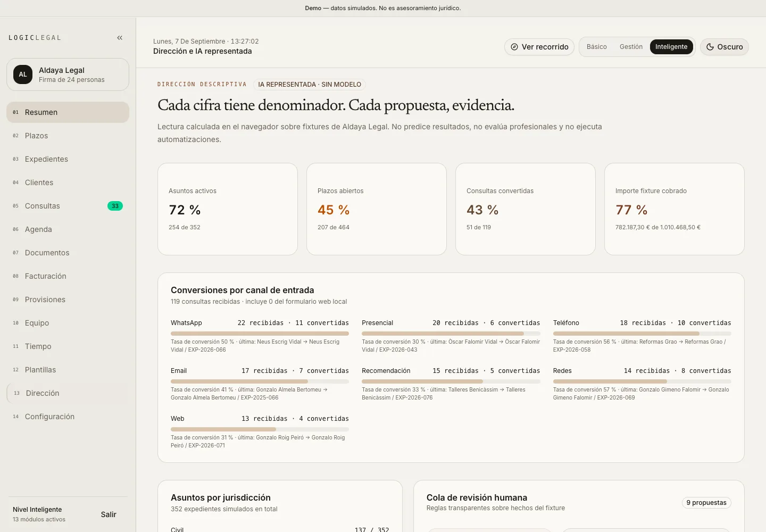Open Expedientes in the sidebar
The image size is (766, 532).
pyautogui.click(x=68, y=159)
